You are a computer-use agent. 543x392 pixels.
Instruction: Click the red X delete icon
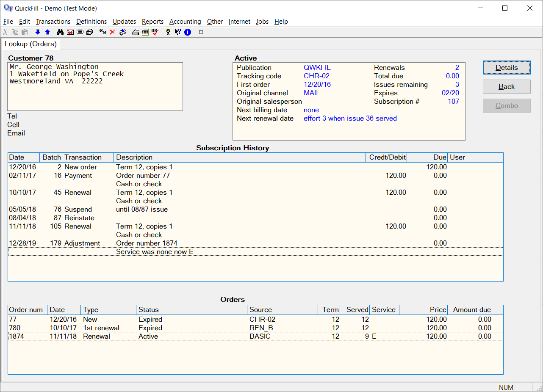(112, 32)
